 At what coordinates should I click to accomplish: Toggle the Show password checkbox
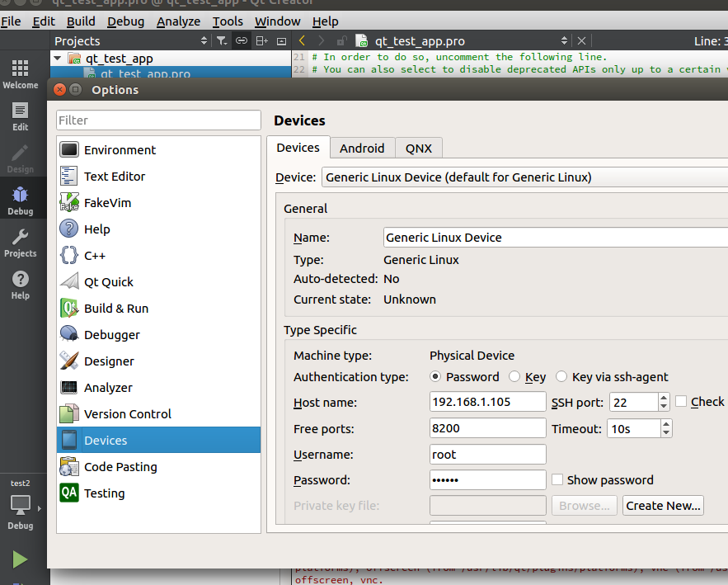[x=557, y=479]
